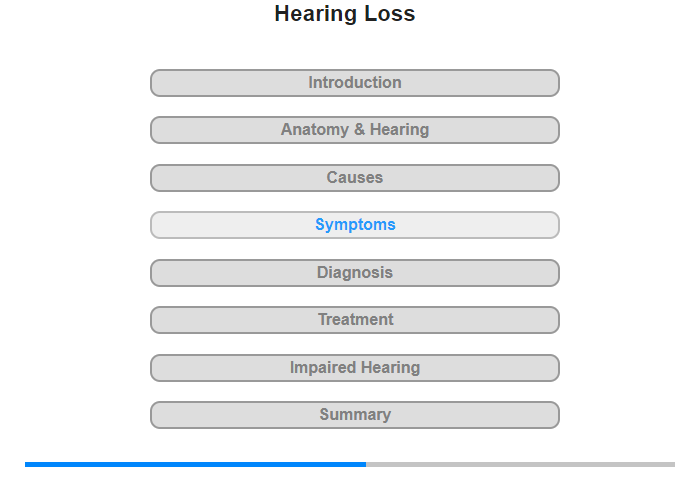Click the ampersand in Anatomy & Hearing
The height and width of the screenshot is (480, 700).
[x=359, y=129]
